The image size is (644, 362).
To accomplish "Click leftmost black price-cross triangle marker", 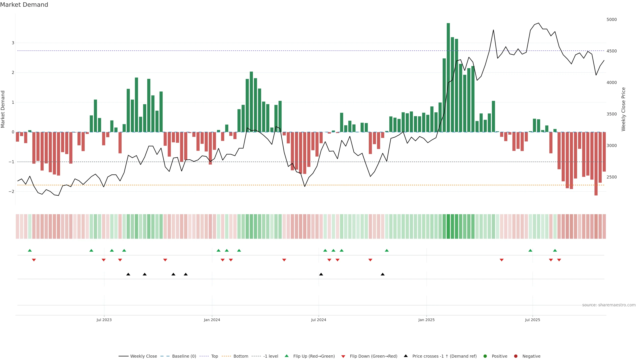I will pyautogui.click(x=128, y=274).
